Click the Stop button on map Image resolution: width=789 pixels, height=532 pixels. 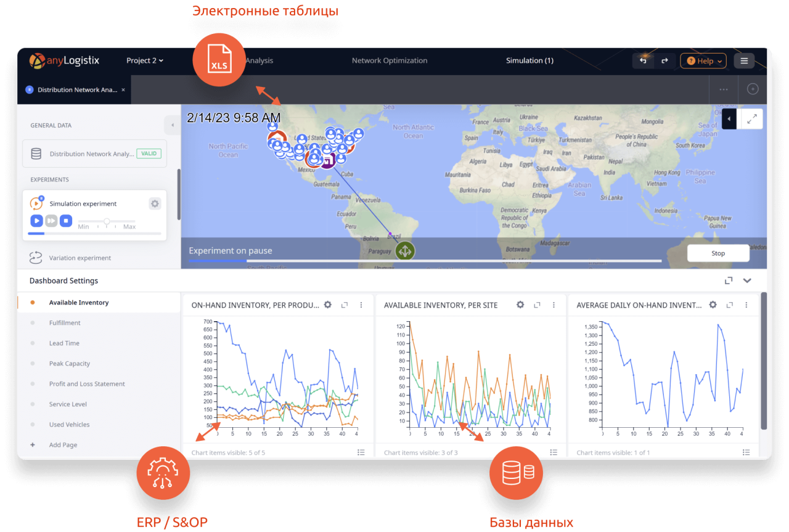click(718, 253)
